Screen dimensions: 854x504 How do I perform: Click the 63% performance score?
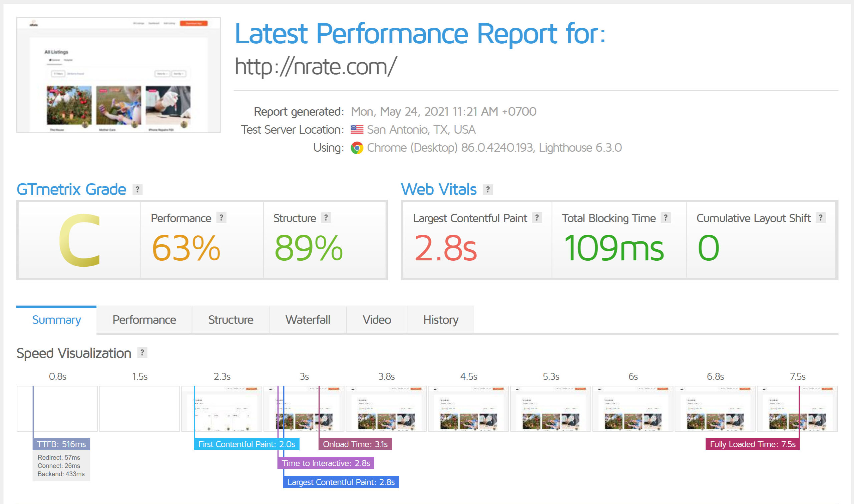pos(186,248)
